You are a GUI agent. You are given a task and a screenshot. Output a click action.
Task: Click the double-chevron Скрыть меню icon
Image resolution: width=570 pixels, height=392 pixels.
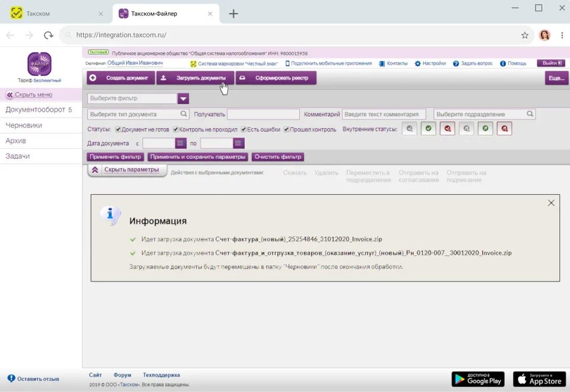pos(10,94)
